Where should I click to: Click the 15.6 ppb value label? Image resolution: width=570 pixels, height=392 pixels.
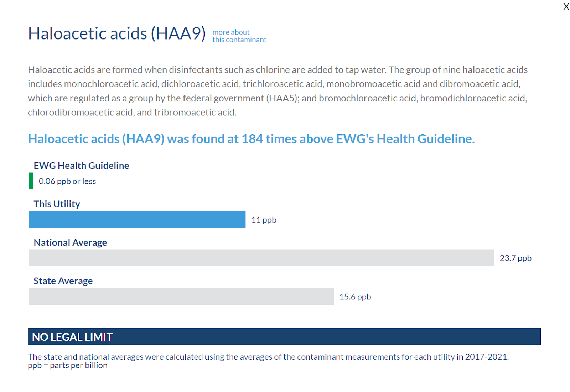pos(355,297)
